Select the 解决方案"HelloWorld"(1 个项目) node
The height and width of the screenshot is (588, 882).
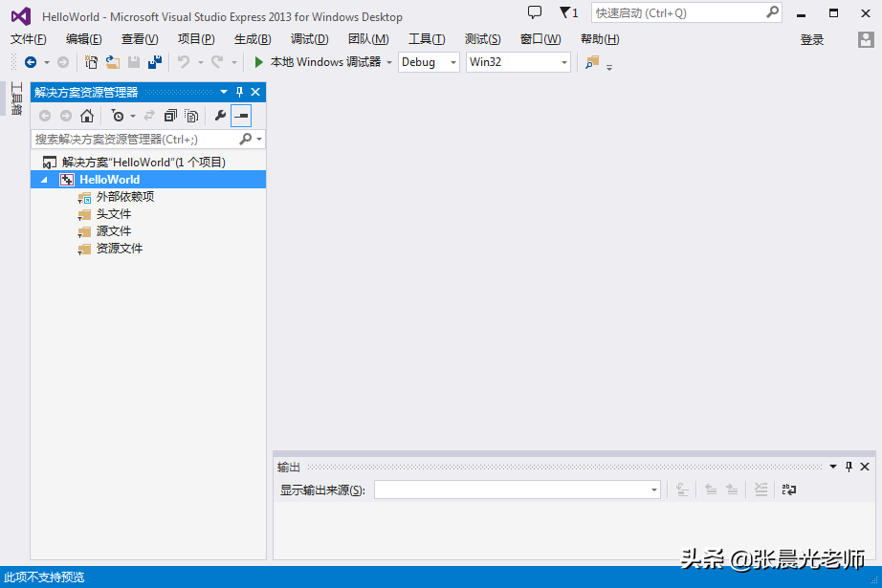144,163
